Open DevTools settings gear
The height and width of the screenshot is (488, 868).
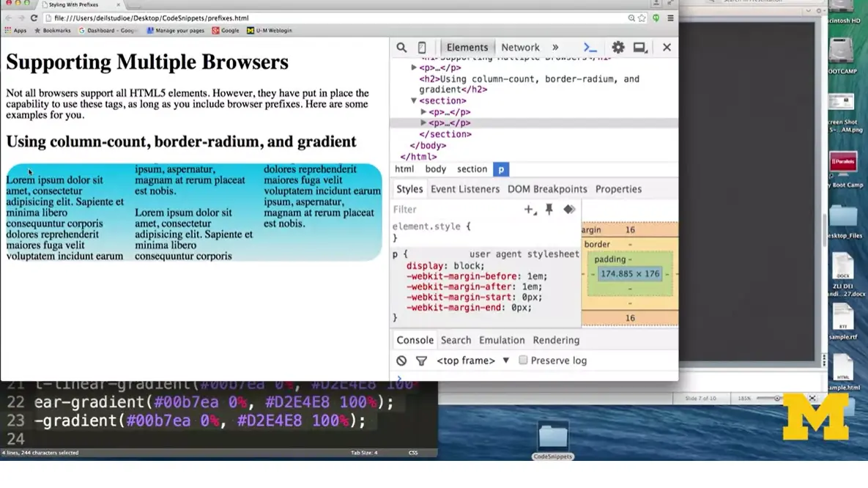[618, 48]
